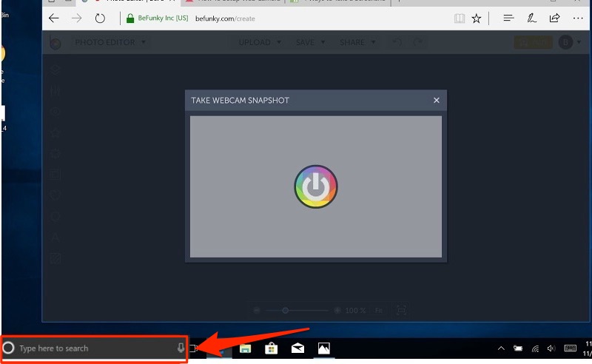592x364 pixels.
Task: Expand the PHOTO EDITOR dropdown
Action: pyautogui.click(x=110, y=42)
